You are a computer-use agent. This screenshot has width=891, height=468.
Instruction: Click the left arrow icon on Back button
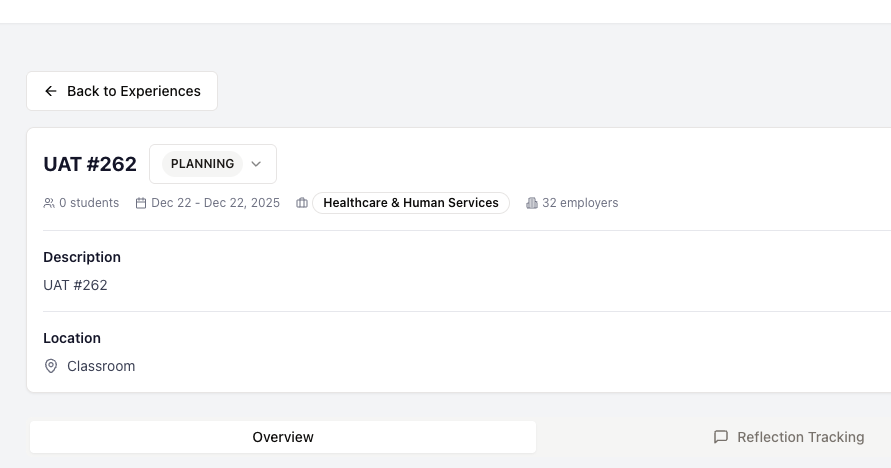pos(51,91)
